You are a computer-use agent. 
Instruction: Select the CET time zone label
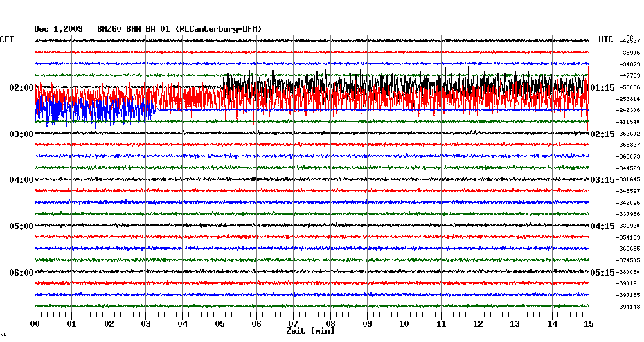point(7,39)
